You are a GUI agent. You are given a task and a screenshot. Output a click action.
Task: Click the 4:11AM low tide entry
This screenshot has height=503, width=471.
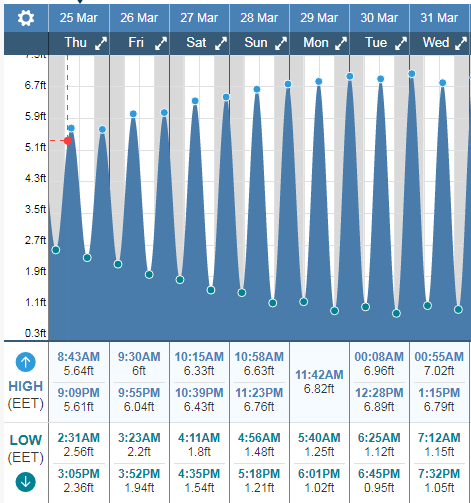[x=199, y=444]
